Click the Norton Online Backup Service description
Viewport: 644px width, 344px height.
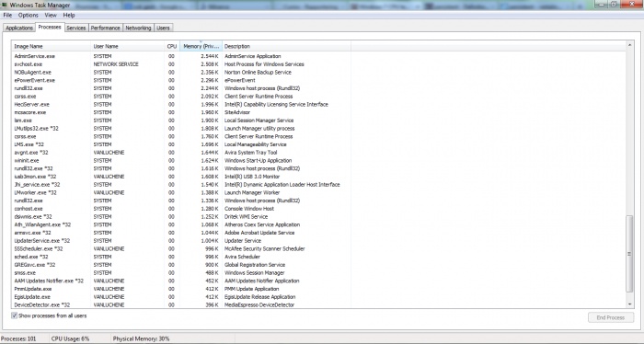point(258,73)
